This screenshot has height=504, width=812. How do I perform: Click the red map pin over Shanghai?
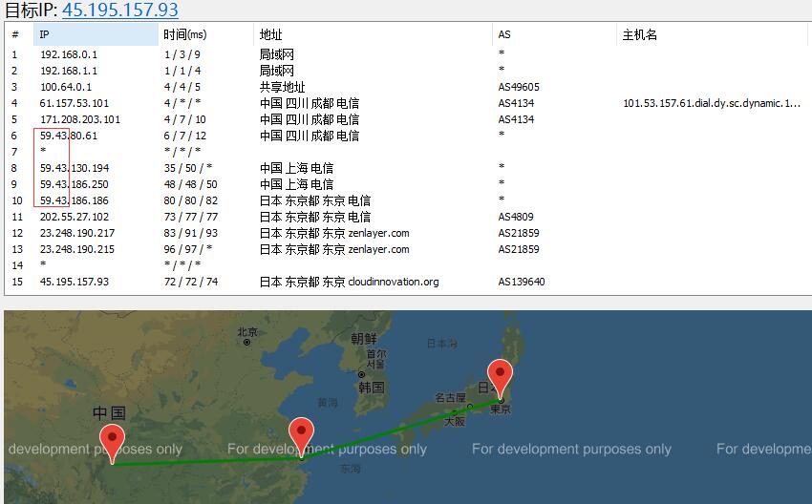tap(301, 437)
